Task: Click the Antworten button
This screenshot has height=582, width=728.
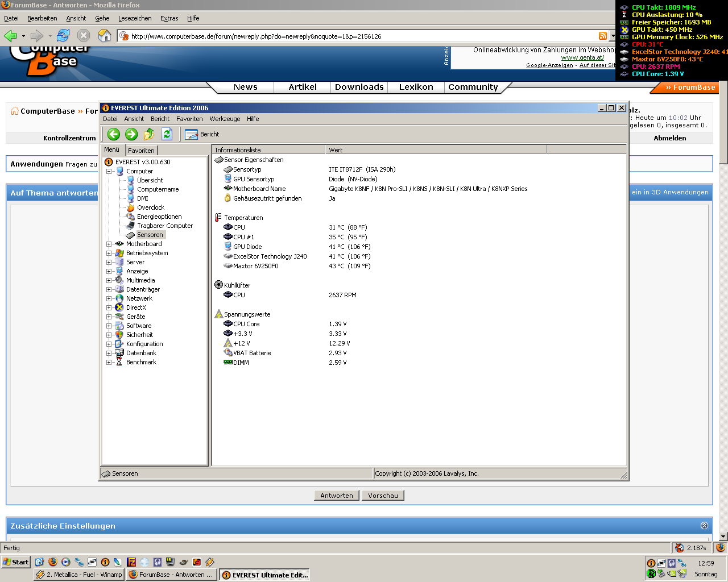Action: click(x=337, y=496)
